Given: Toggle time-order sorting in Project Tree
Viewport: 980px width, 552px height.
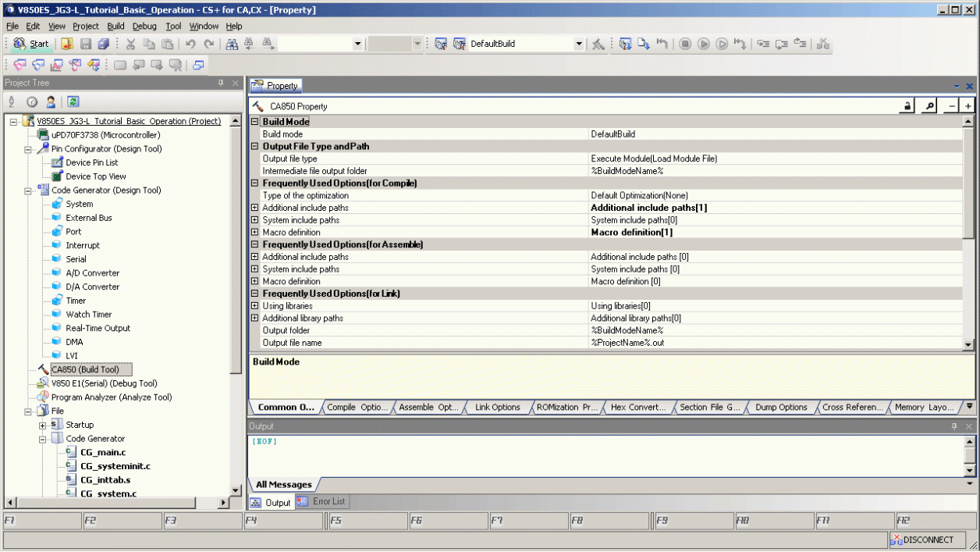Looking at the screenshot, I should pos(31,101).
